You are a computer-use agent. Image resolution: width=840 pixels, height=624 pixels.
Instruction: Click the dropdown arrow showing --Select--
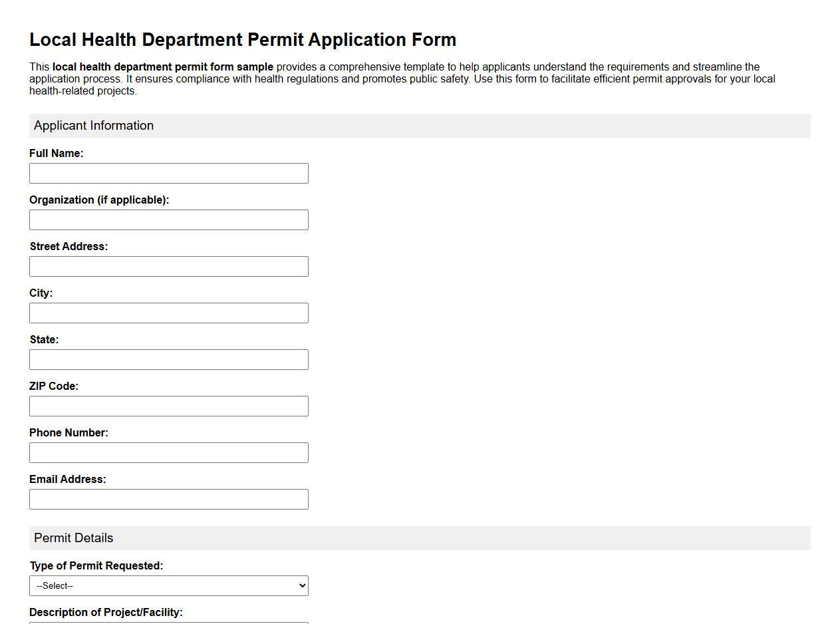click(x=301, y=585)
